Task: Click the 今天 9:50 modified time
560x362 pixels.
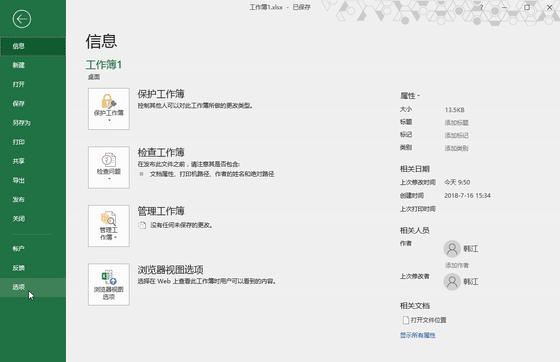Action: coord(457,182)
